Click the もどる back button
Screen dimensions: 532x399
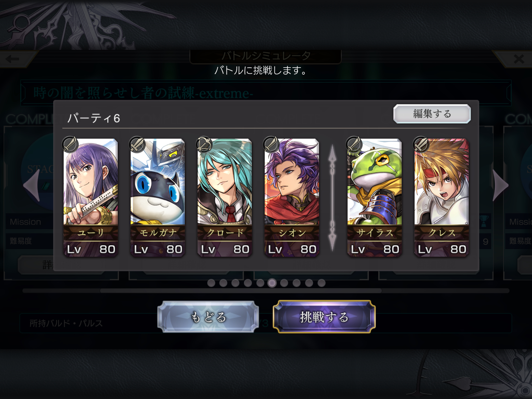point(208,317)
